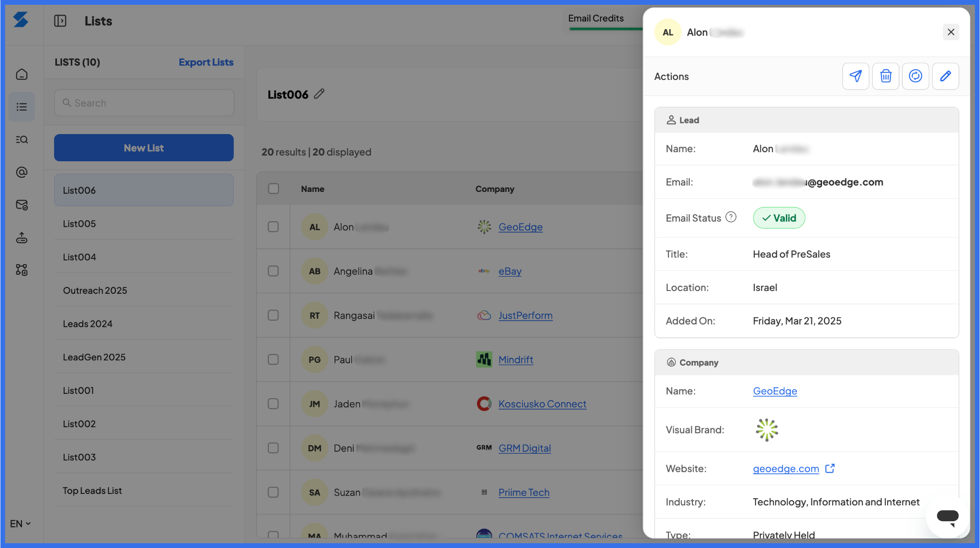Click the JustPerform logo icon
This screenshot has height=548, width=980.
click(484, 315)
